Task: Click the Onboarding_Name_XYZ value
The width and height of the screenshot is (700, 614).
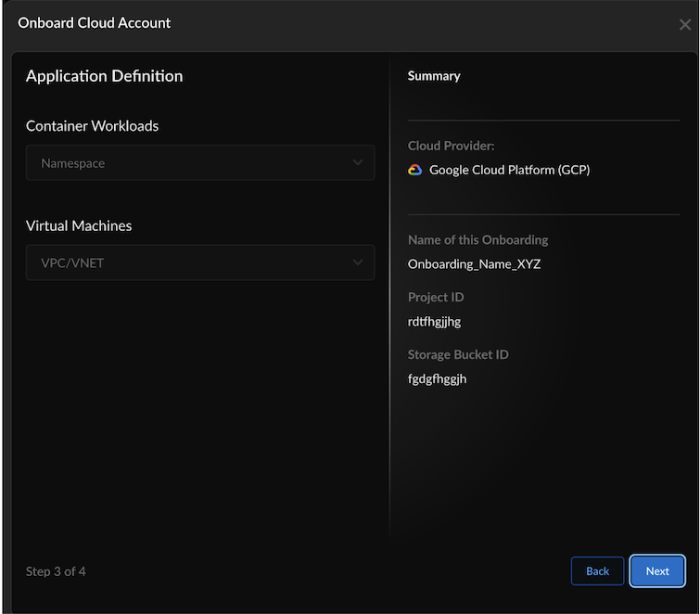Action: tap(474, 263)
